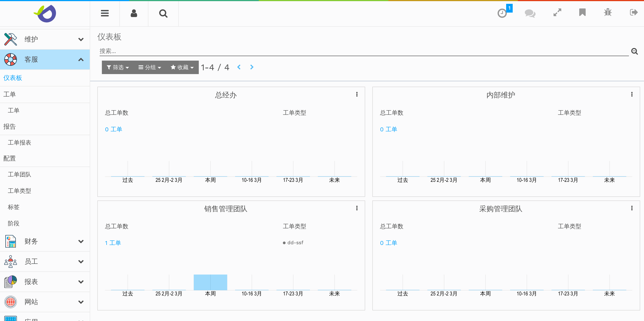Viewport: 644px width, 321px height.
Task: Click the bookmark icon in the header
Action: (x=582, y=13)
